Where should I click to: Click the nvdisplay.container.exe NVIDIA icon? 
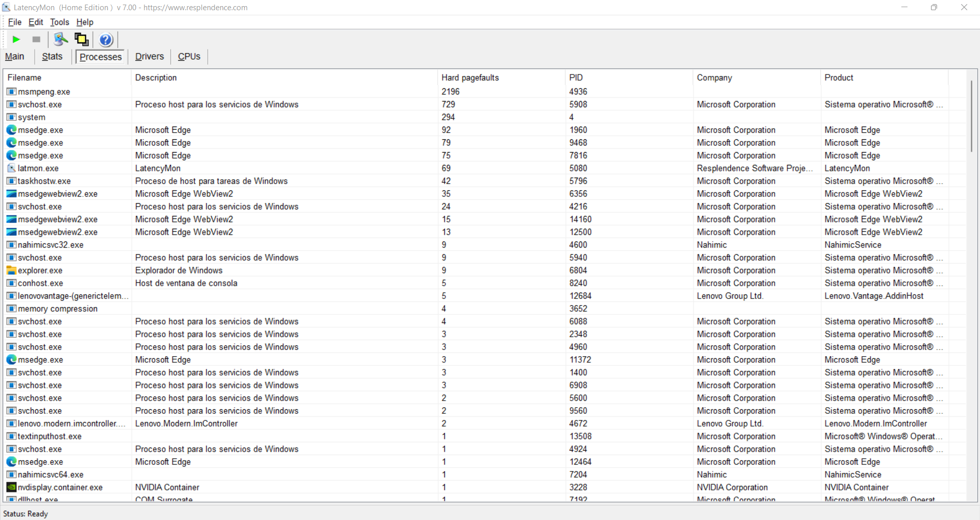point(11,487)
